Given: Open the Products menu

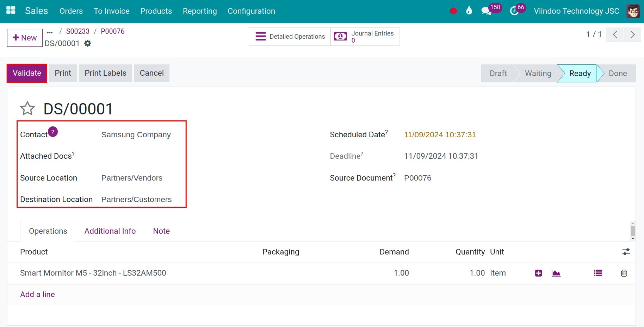Looking at the screenshot, I should click(x=156, y=11).
